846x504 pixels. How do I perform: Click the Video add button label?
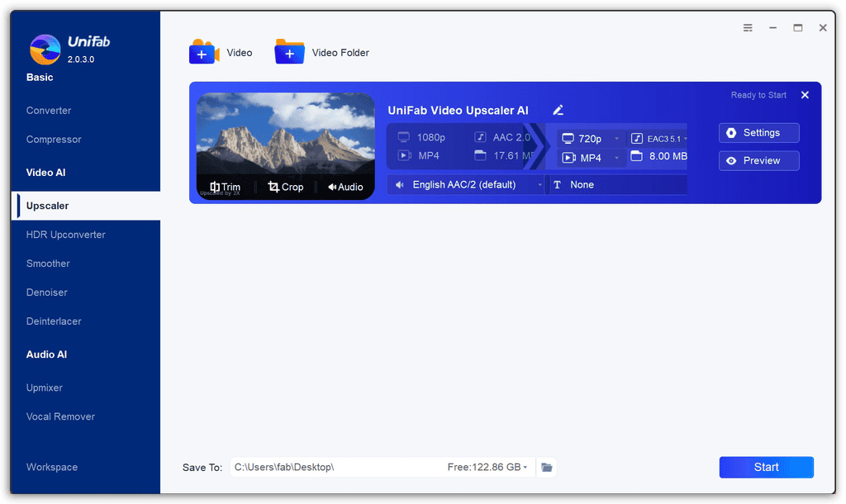coord(240,52)
